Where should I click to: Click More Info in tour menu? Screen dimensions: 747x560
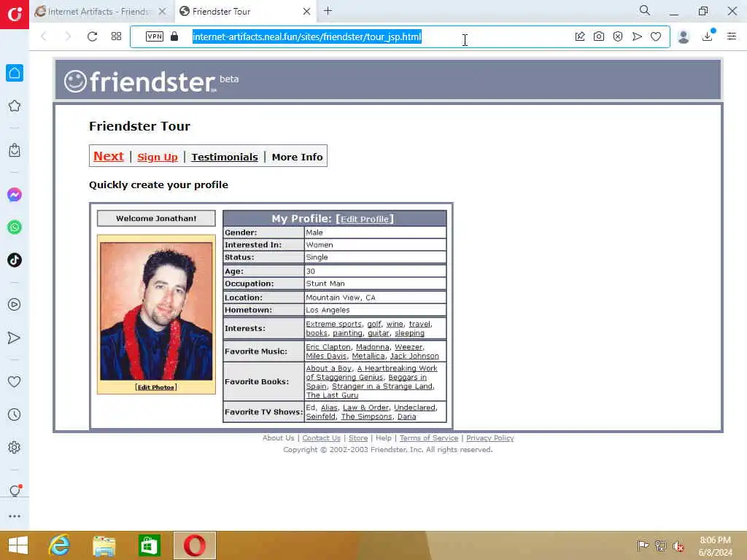tap(298, 157)
